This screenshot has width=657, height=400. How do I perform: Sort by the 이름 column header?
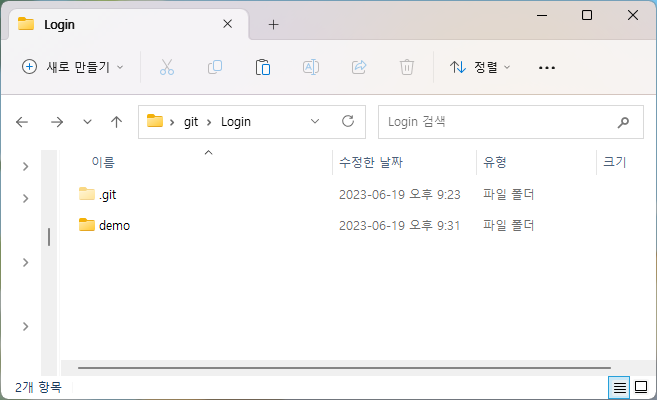103,162
